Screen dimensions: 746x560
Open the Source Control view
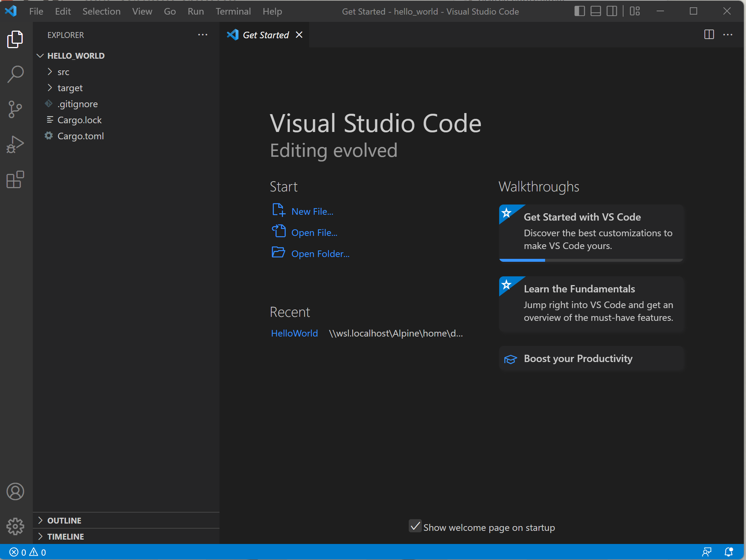(x=15, y=109)
